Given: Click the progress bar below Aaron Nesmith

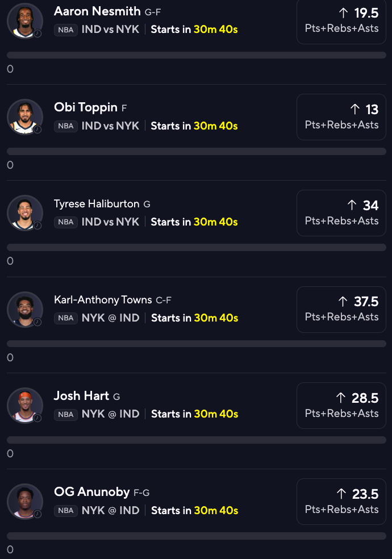Looking at the screenshot, I should click(x=197, y=55).
